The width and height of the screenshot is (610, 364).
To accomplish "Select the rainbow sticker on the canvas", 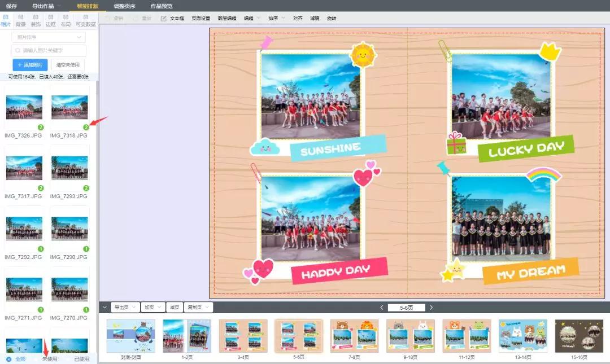I will [x=543, y=174].
